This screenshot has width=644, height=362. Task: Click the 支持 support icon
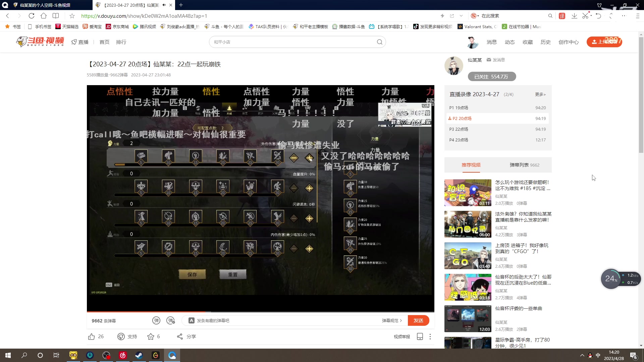tap(121, 337)
